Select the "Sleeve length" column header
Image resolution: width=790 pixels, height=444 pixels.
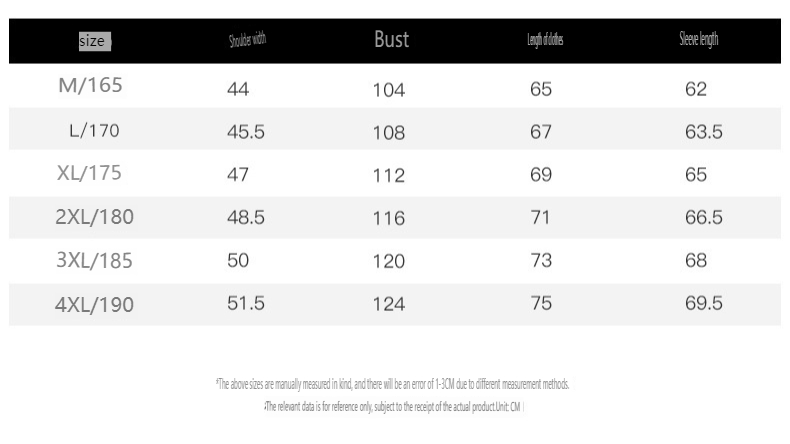click(698, 40)
